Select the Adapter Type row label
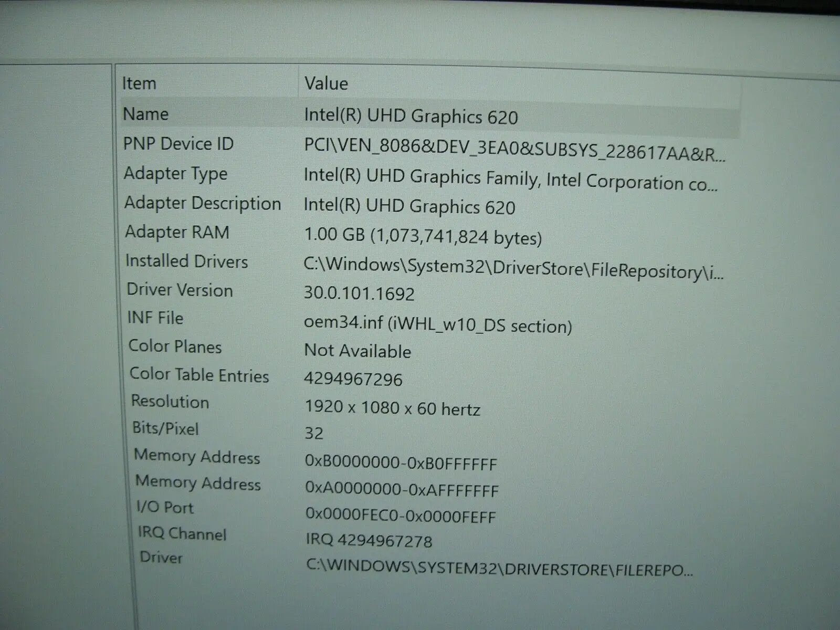The width and height of the screenshot is (840, 630). point(175,173)
